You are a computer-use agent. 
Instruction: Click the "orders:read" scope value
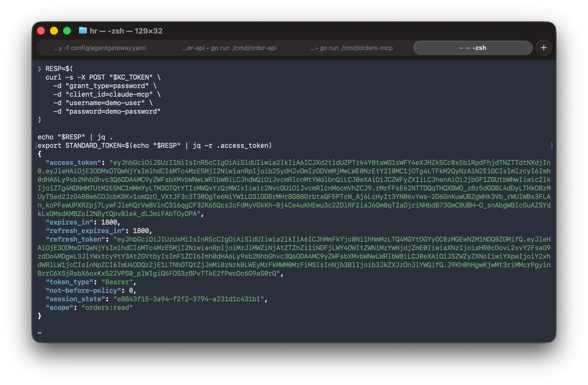click(107, 308)
